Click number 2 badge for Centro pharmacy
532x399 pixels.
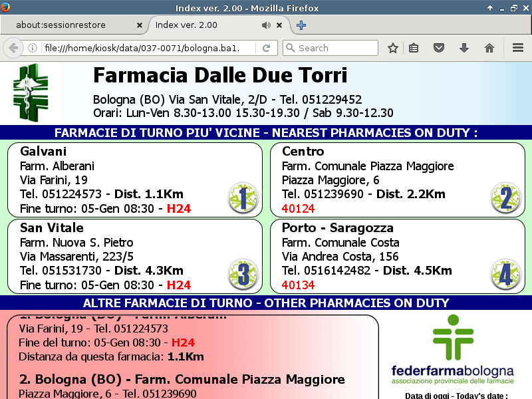[505, 198]
